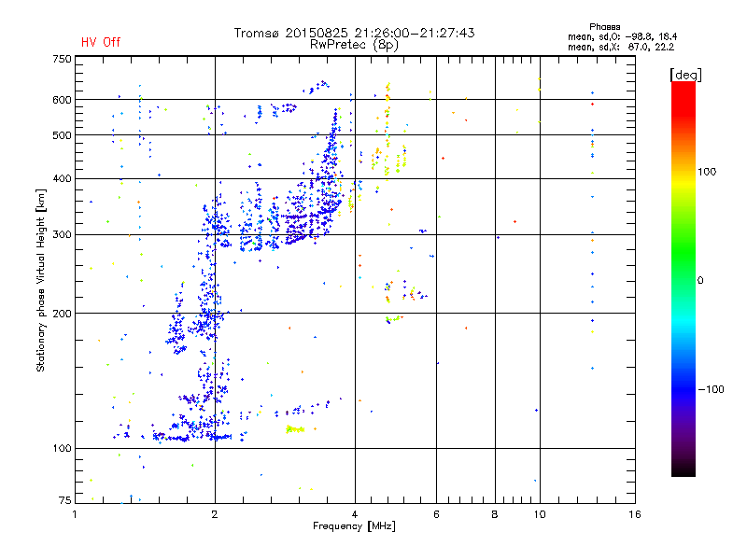
Task: Click the x-axis label '6'
Action: [x=436, y=514]
